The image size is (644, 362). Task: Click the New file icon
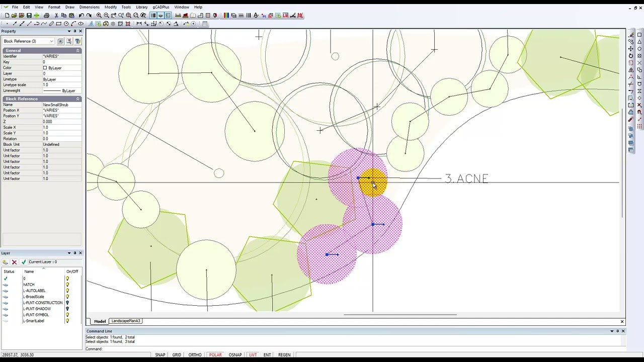coord(7,16)
